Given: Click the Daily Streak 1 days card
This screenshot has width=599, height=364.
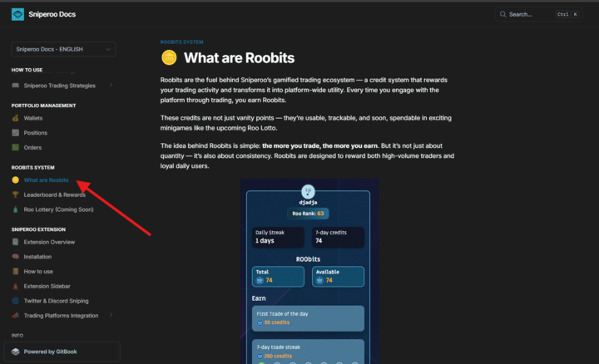Looking at the screenshot, I should [278, 237].
